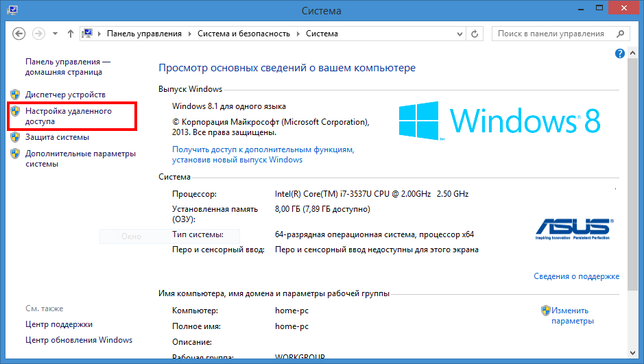Image resolution: width=644 pixels, height=364 pixels.
Task: Click shield icon beside Дополнительные параметры системы
Action: click(15, 154)
